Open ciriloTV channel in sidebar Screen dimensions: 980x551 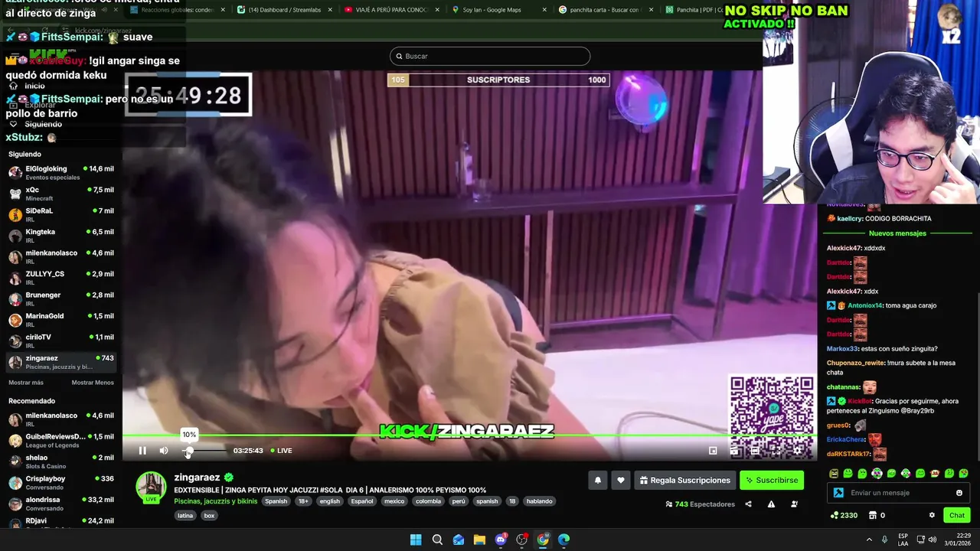61,341
